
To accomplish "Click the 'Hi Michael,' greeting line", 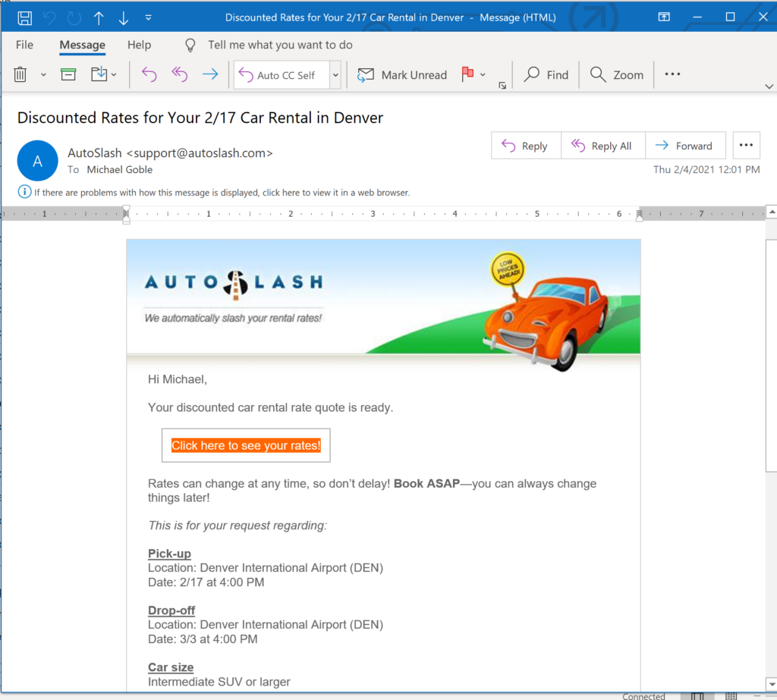I will [178, 379].
